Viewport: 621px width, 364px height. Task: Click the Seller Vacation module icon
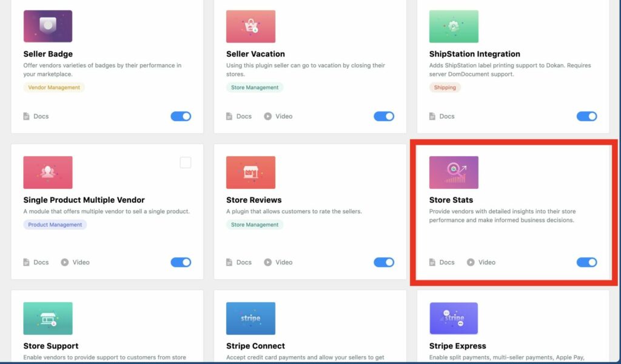250,26
